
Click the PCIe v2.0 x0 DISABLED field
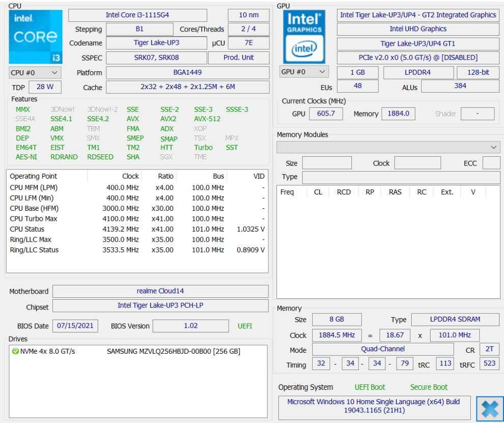418,58
